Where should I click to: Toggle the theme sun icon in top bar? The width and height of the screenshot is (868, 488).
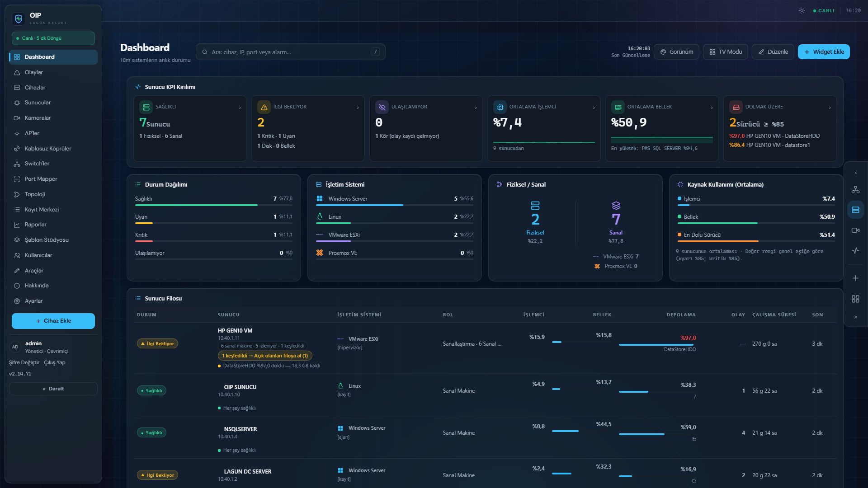802,10
